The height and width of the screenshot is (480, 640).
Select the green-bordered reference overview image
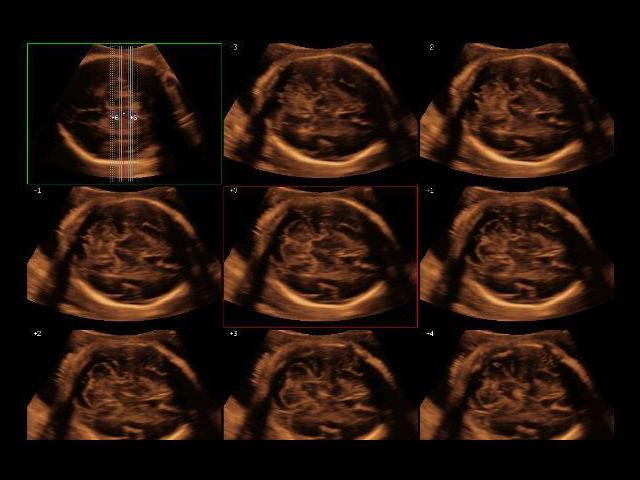click(123, 113)
